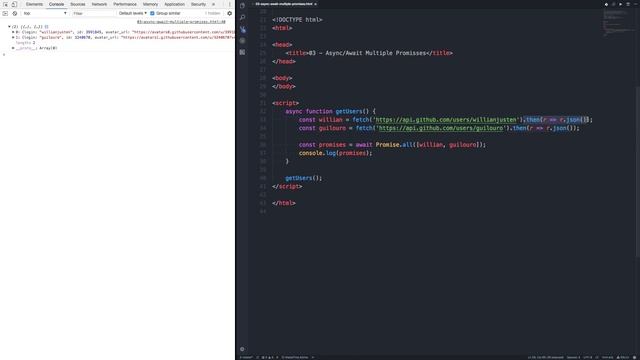Image resolution: width=640 pixels, height=360 pixels.
Task: Open the Extensions icon in VS Code activity bar
Action: coord(242,52)
